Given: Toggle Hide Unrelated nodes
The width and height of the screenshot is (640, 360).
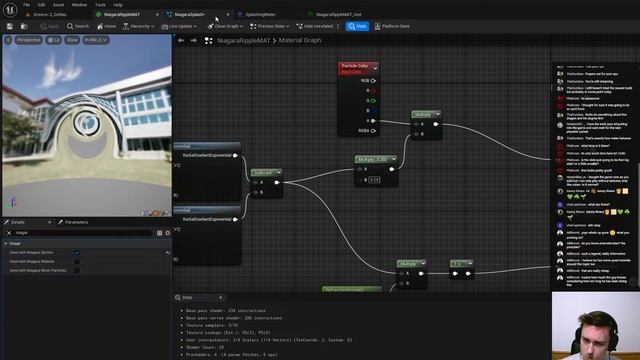Looking at the screenshot, I should [314, 27].
